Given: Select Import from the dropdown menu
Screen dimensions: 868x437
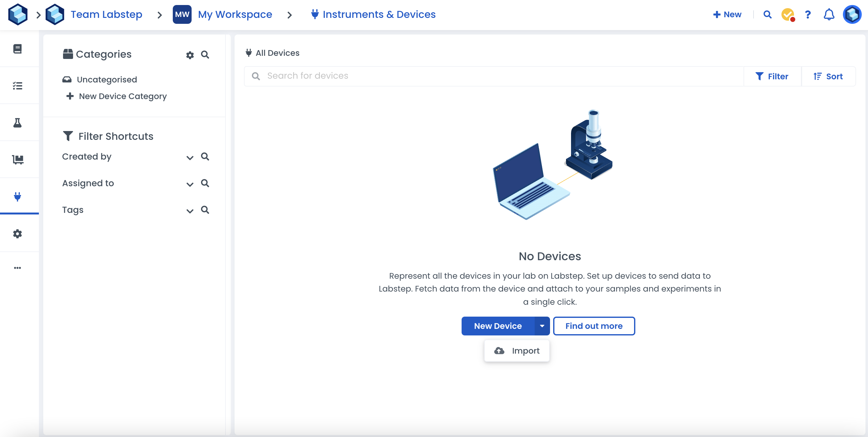Looking at the screenshot, I should pos(517,351).
